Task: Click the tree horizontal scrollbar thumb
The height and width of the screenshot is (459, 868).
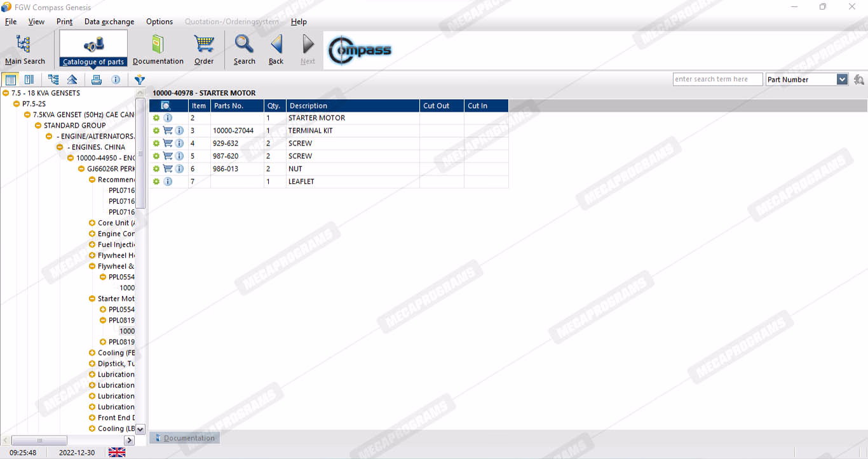Action: tap(39, 441)
